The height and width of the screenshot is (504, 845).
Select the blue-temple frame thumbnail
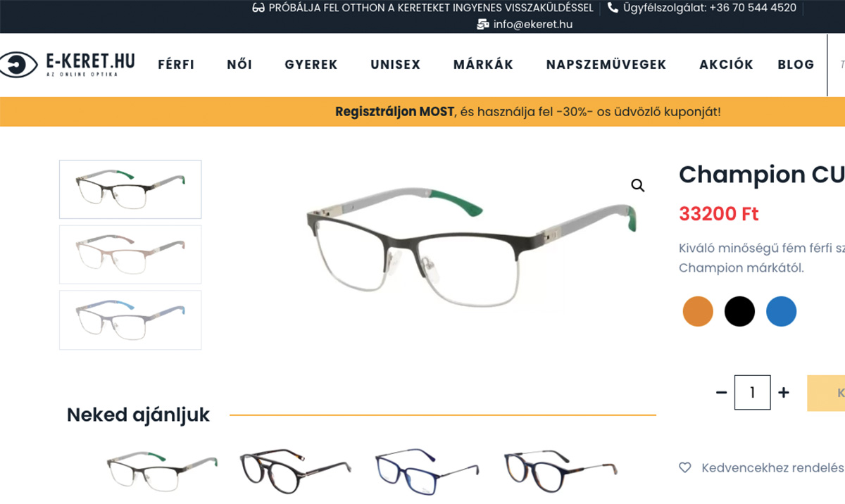(x=130, y=320)
